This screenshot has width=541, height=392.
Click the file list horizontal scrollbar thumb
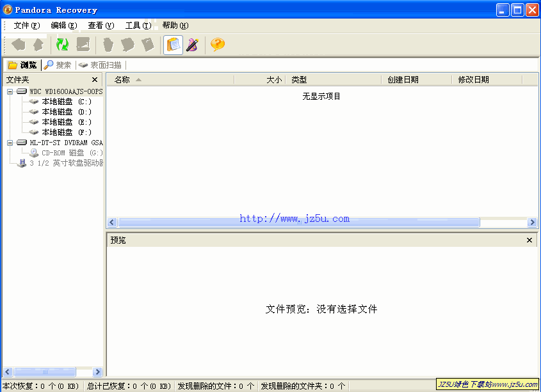(299, 223)
